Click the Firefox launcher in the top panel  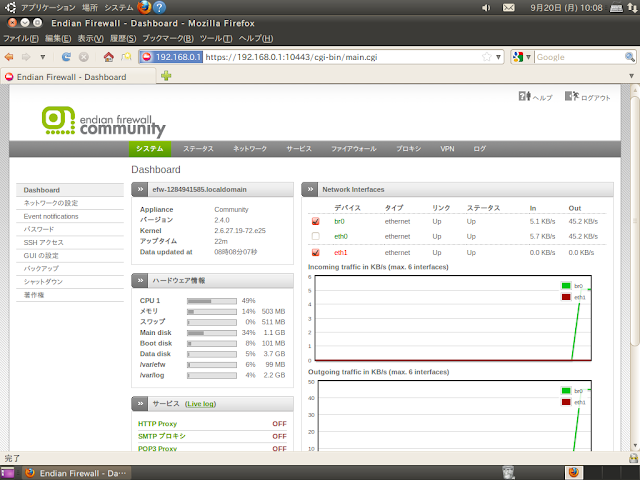144,7
